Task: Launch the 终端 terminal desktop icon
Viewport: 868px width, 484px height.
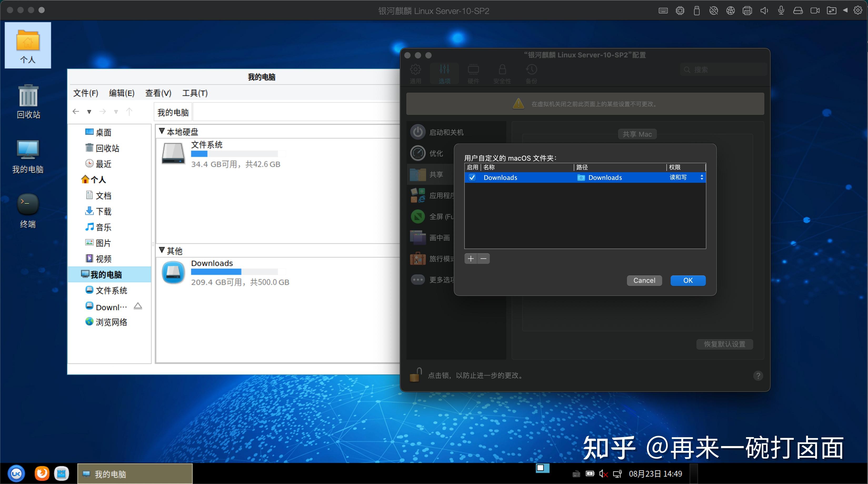Action: (x=28, y=211)
